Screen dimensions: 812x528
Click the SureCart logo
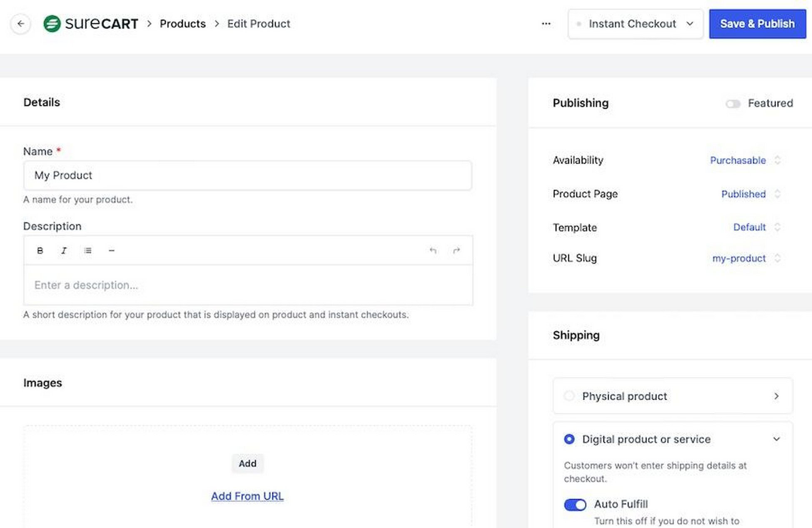(x=91, y=24)
